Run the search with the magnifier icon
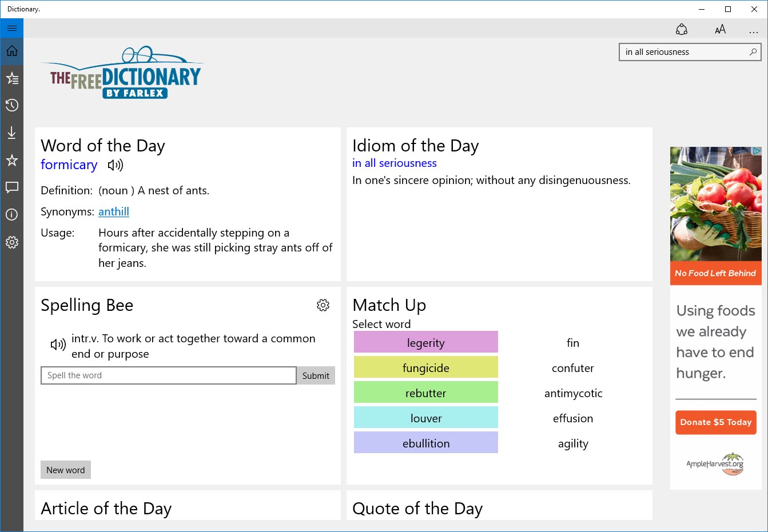Image resolution: width=768 pixels, height=532 pixels. (753, 52)
